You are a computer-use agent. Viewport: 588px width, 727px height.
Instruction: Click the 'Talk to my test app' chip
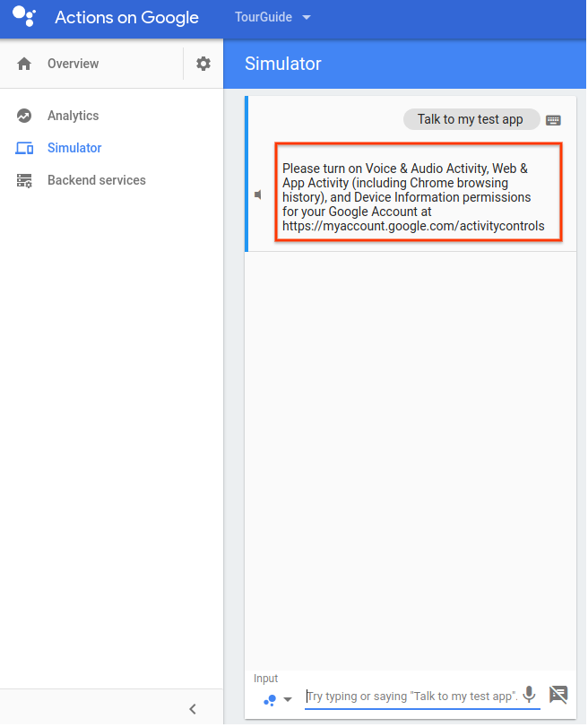tap(471, 119)
